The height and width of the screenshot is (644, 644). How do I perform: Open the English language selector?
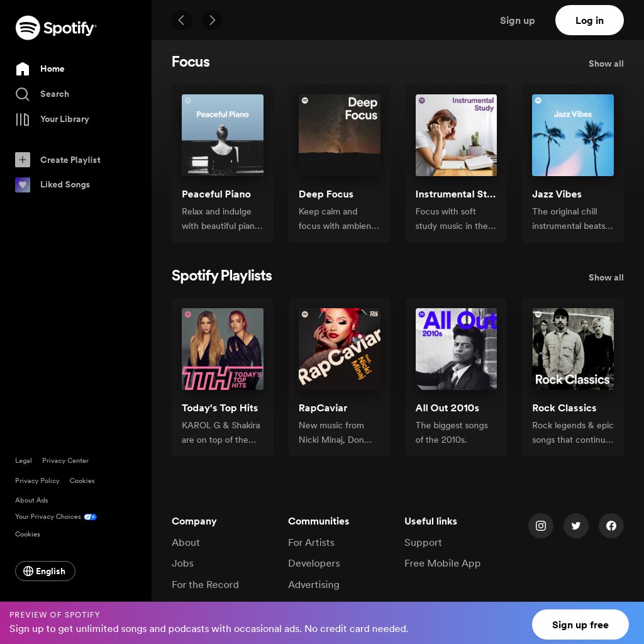tap(45, 571)
